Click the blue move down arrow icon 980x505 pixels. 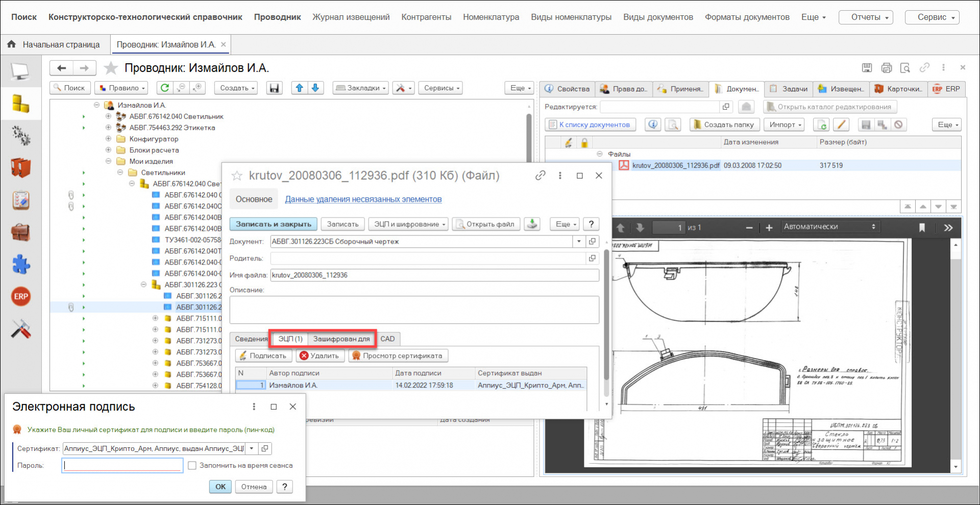[x=315, y=88]
